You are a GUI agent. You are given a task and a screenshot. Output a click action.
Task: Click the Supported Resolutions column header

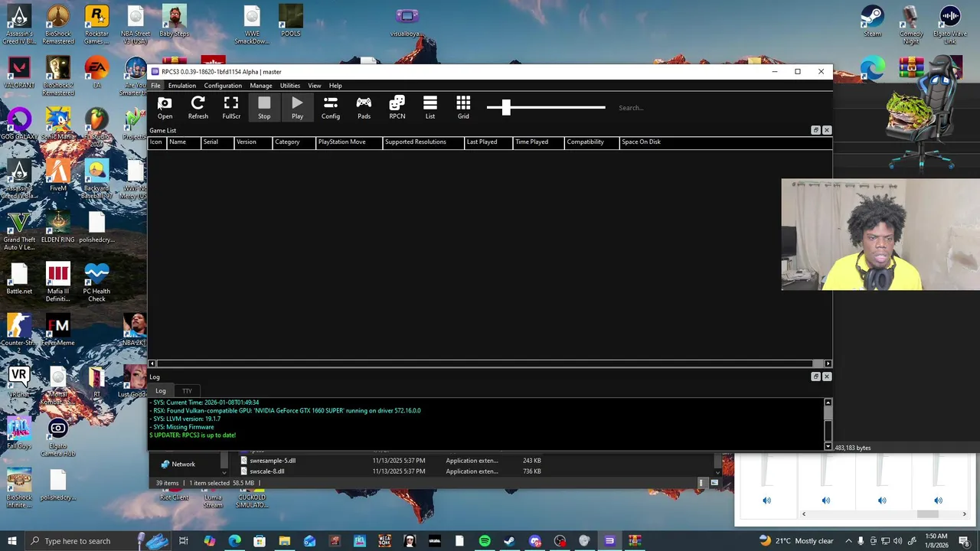[423, 142]
